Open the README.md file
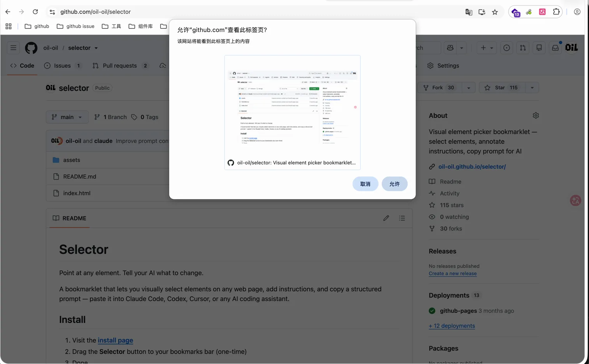 point(80,176)
